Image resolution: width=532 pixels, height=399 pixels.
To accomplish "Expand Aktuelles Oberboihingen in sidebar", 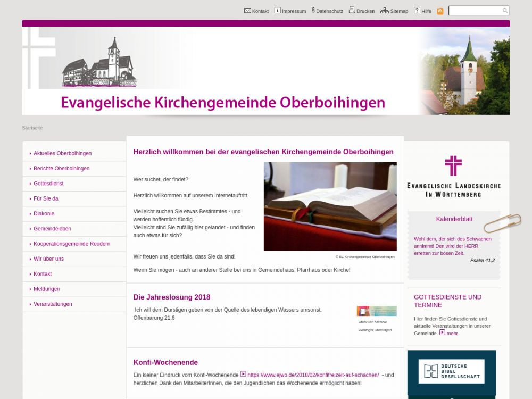I will [62, 153].
